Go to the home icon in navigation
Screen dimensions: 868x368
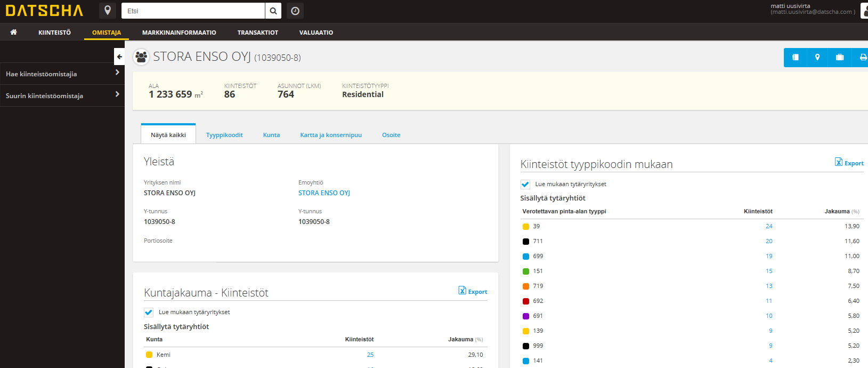[14, 32]
